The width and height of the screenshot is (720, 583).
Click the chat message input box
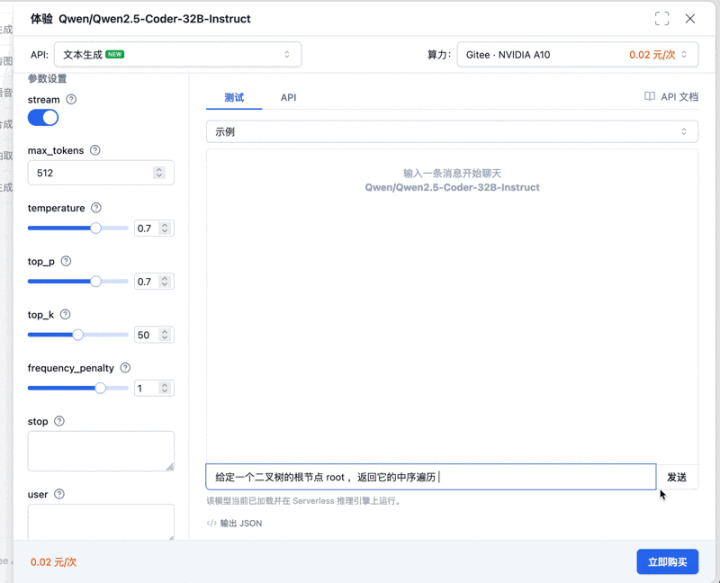click(x=431, y=477)
